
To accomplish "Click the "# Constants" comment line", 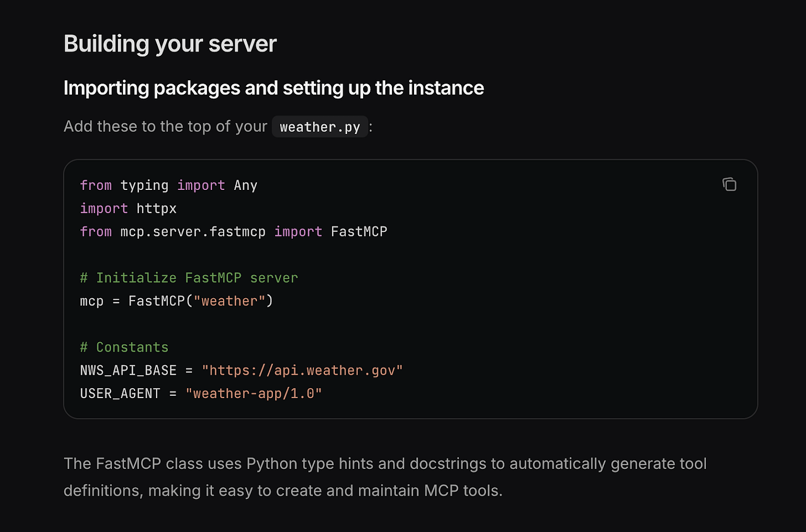I will pos(124,347).
